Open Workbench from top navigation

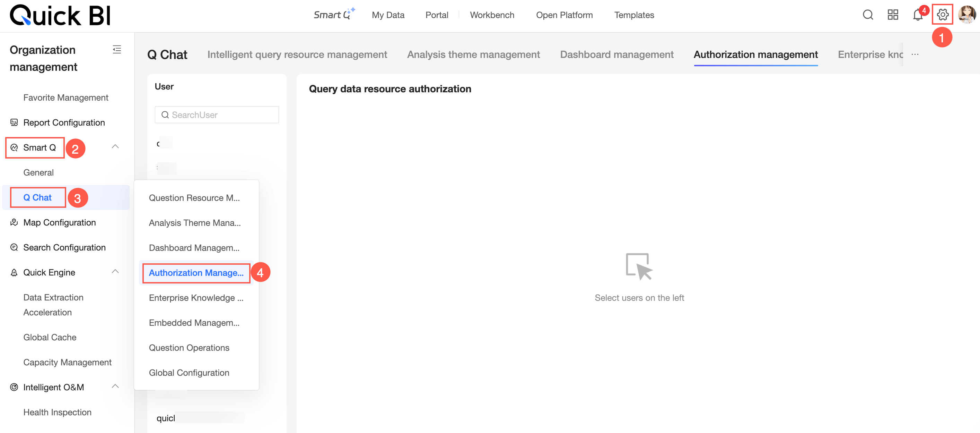point(492,15)
